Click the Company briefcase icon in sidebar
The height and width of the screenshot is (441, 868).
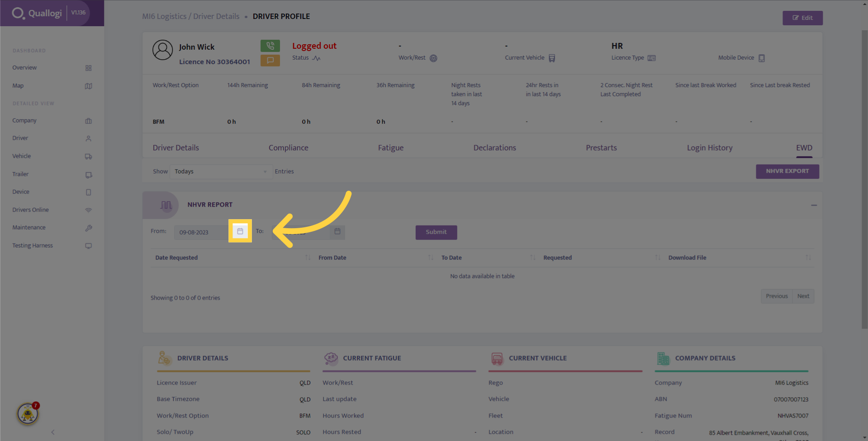click(x=89, y=121)
